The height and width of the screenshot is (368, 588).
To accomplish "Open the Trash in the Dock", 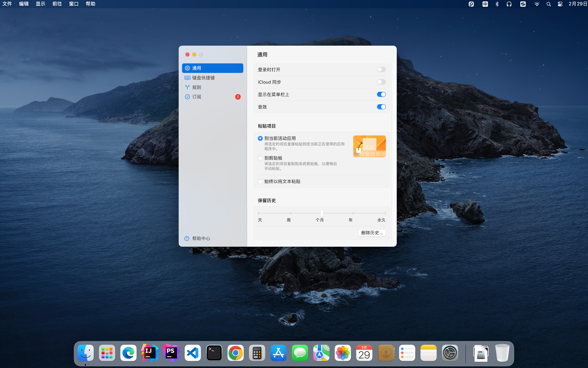I will (x=502, y=353).
